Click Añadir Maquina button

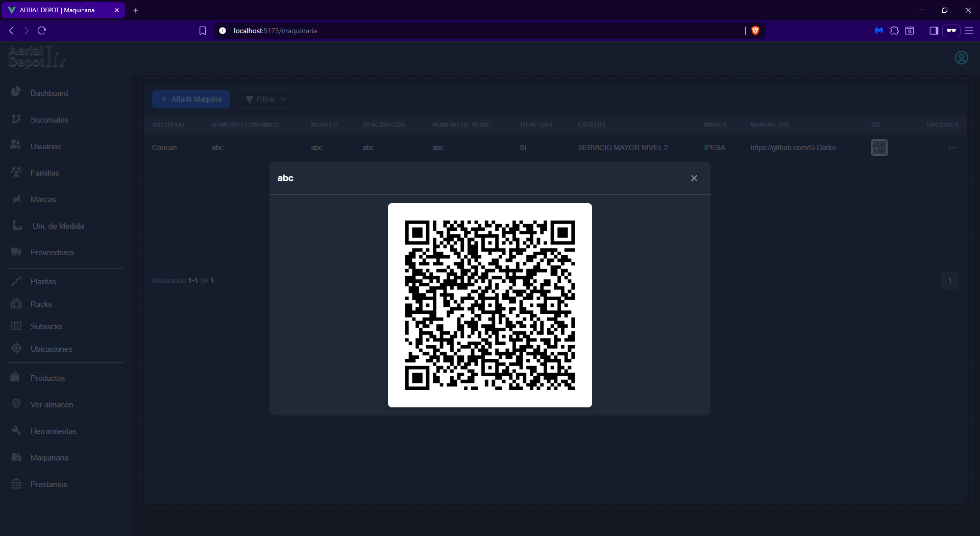click(x=191, y=99)
